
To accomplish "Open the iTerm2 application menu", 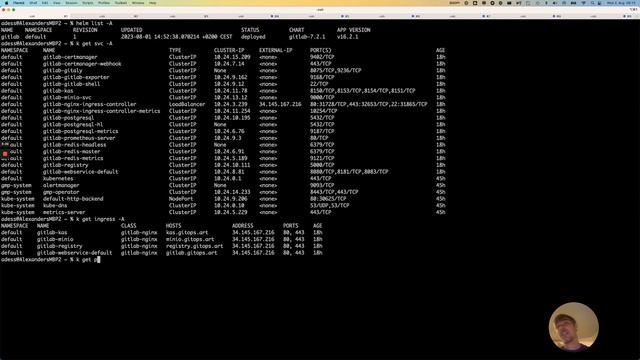I will (x=18, y=3).
